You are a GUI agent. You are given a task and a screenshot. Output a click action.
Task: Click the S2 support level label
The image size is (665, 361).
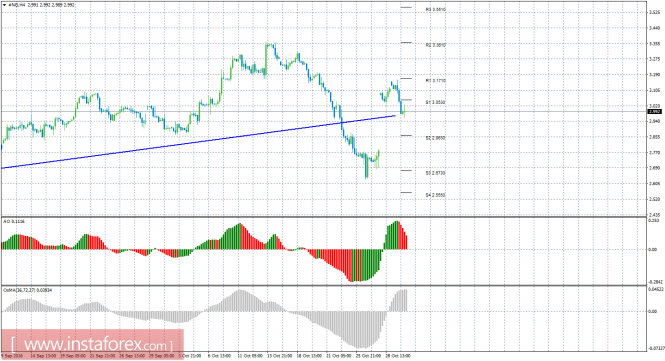coord(436,138)
